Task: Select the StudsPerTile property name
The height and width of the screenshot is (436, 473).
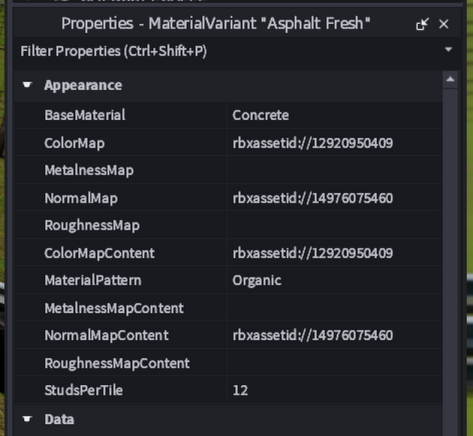Action: click(x=84, y=390)
